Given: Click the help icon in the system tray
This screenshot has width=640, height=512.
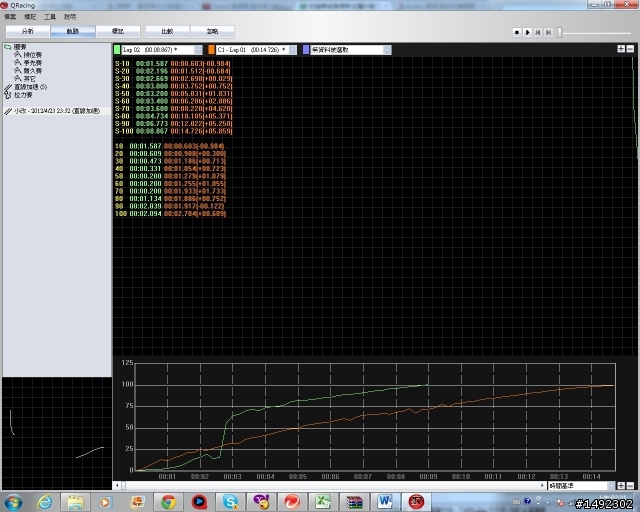Looking at the screenshot, I should tap(527, 500).
